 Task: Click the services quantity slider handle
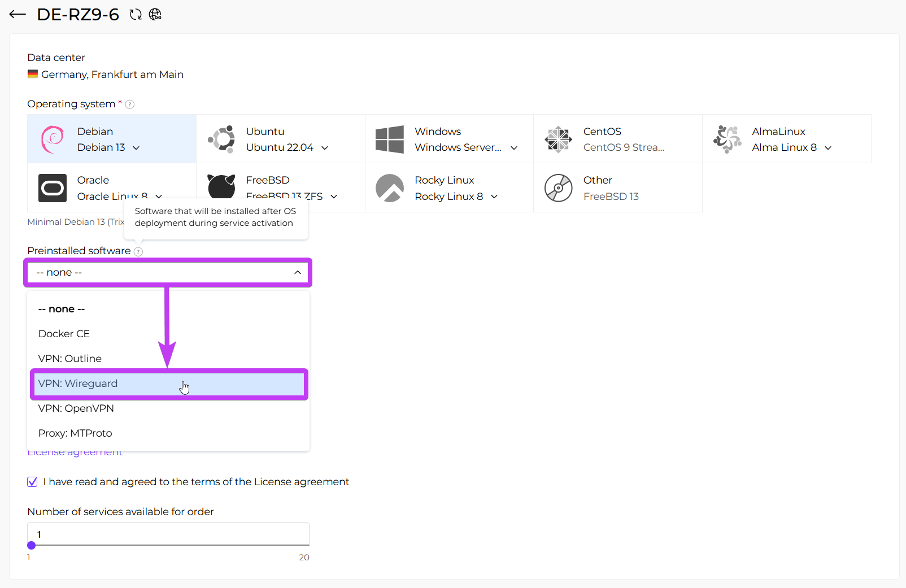pos(32,545)
